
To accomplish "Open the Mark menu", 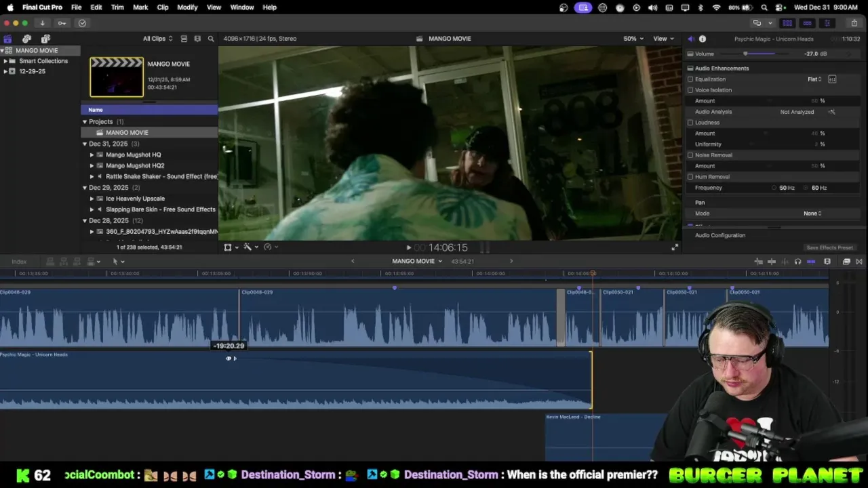I will pos(140,7).
